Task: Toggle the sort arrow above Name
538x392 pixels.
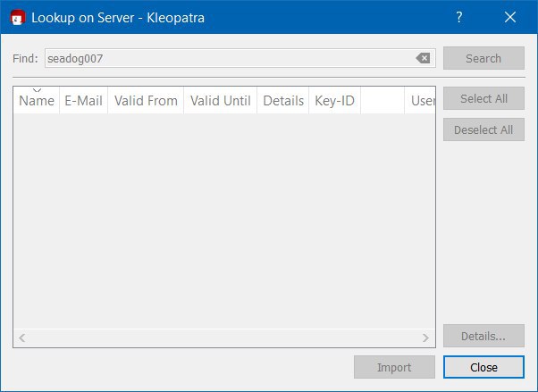Action: point(37,90)
